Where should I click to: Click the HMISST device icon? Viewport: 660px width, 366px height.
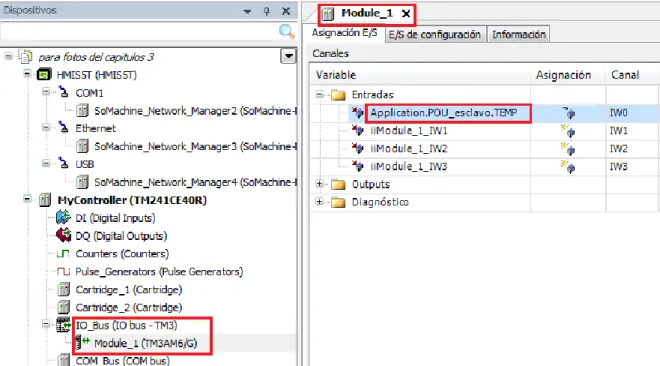(44, 75)
